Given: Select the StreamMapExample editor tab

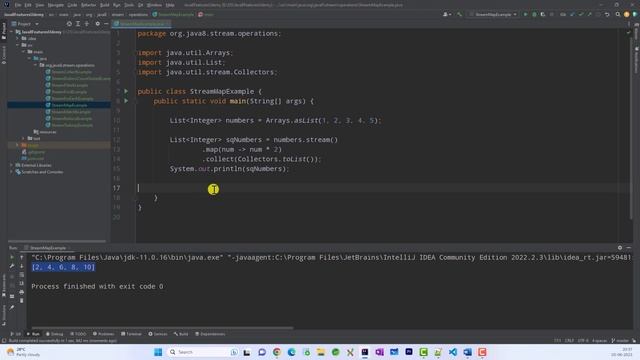Looking at the screenshot, I should 141,24.
